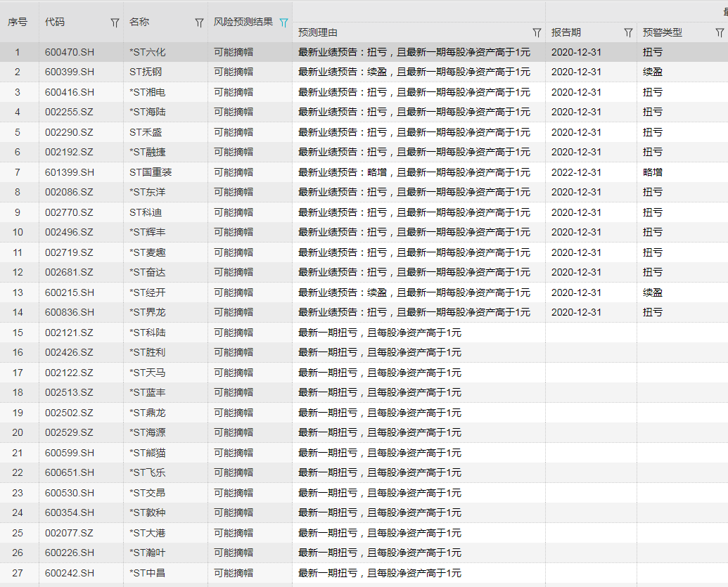Select 可能摘帽 result for *ST飞乐
This screenshot has width=728, height=587.
pyautogui.click(x=234, y=472)
